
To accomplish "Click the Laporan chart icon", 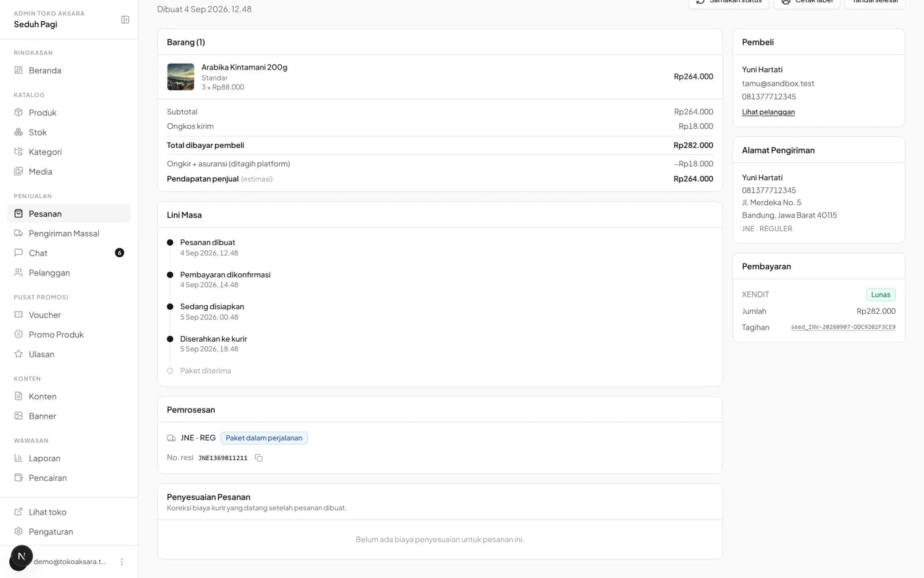I will coord(18,458).
